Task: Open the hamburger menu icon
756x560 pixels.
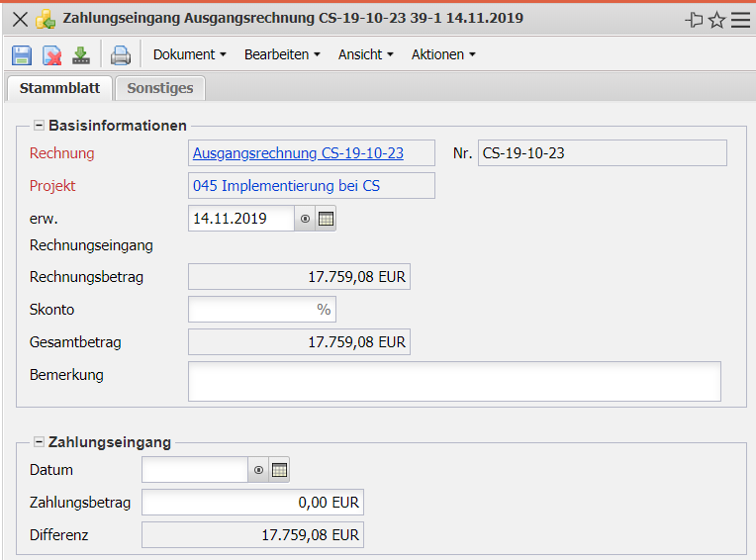Action: click(740, 19)
